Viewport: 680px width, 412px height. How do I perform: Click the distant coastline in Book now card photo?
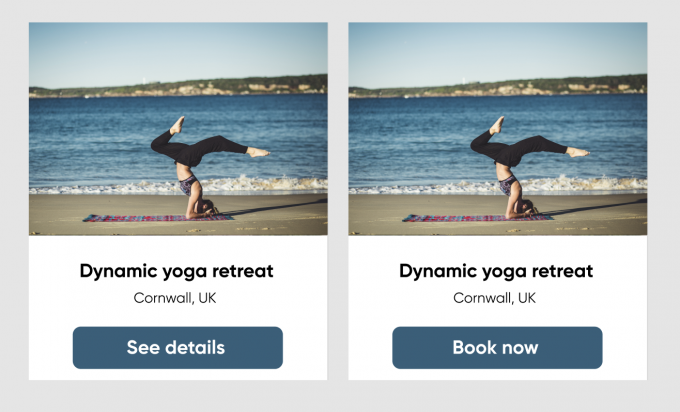(498, 87)
